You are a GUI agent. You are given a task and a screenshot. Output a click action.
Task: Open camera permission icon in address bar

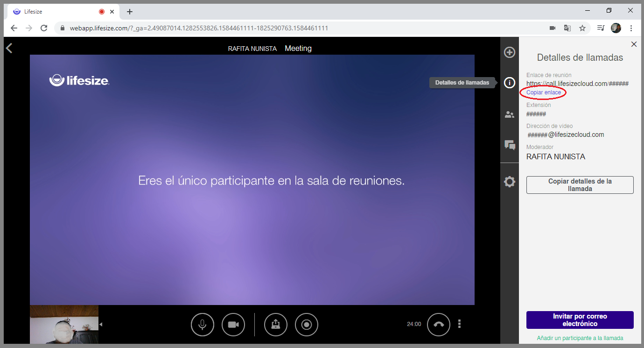tap(553, 28)
